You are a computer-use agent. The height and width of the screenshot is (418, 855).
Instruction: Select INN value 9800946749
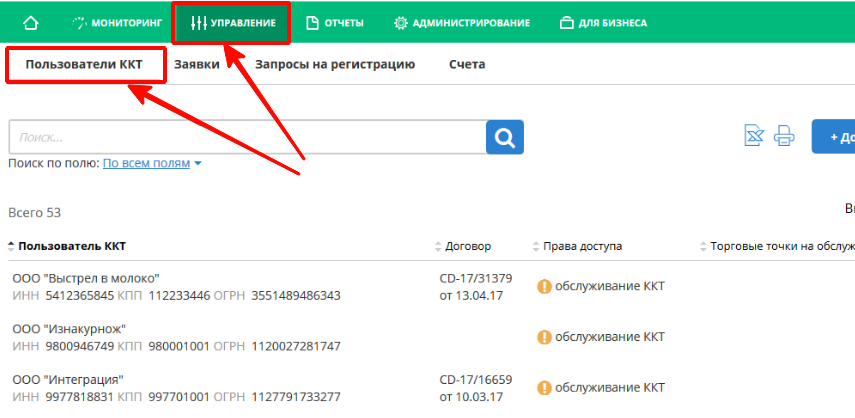click(x=80, y=347)
